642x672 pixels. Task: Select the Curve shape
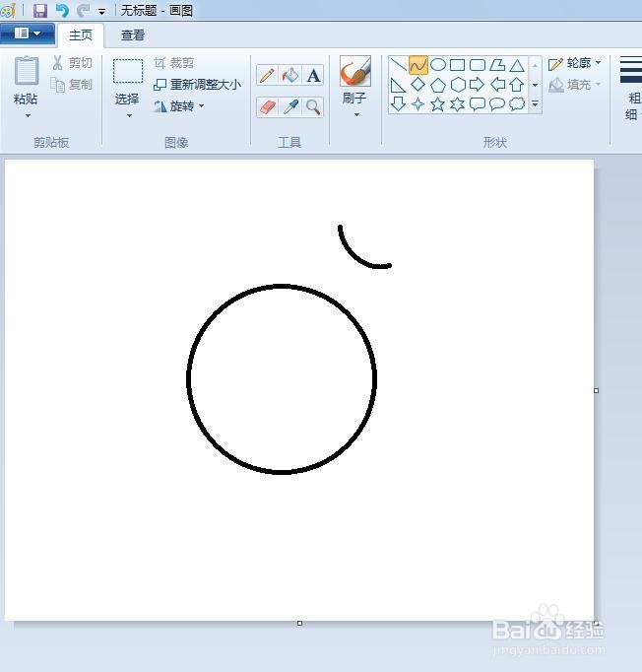click(x=418, y=65)
